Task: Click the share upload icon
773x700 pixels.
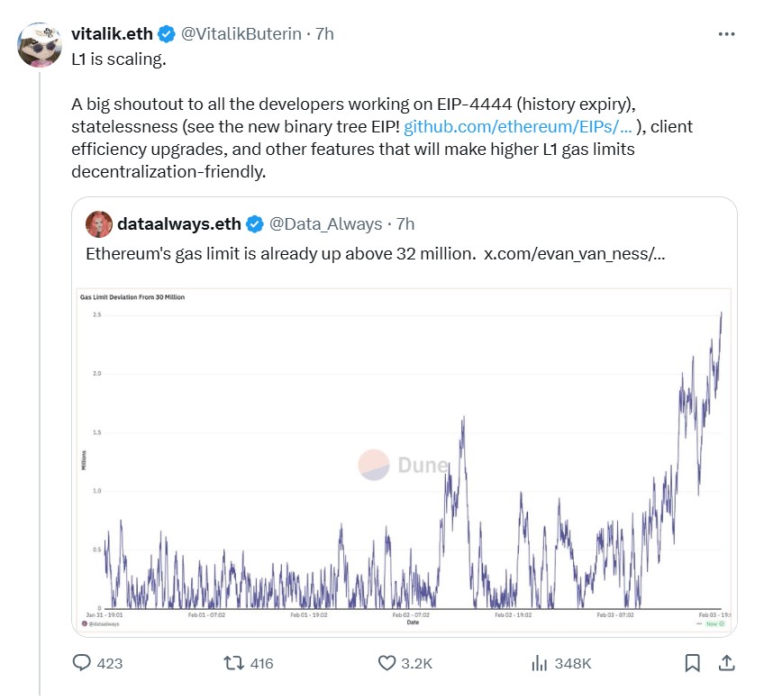Action: click(x=726, y=663)
